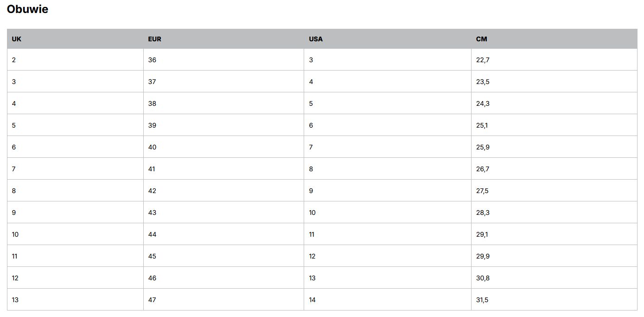This screenshot has width=644, height=317.
Task: Select EUR size 42 cell
Action: tap(152, 191)
